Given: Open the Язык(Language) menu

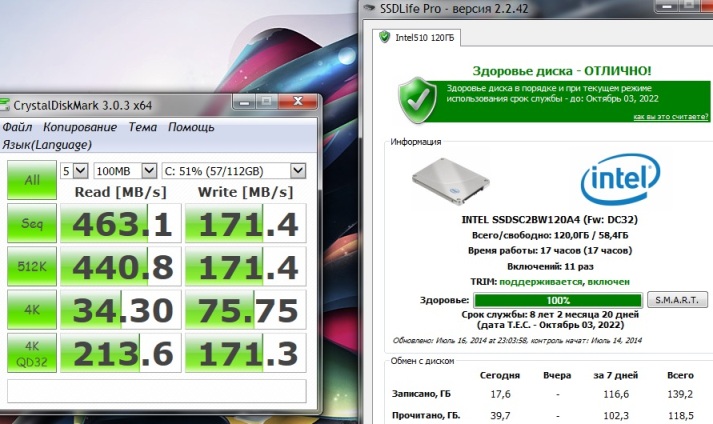Looking at the screenshot, I should [x=47, y=145].
